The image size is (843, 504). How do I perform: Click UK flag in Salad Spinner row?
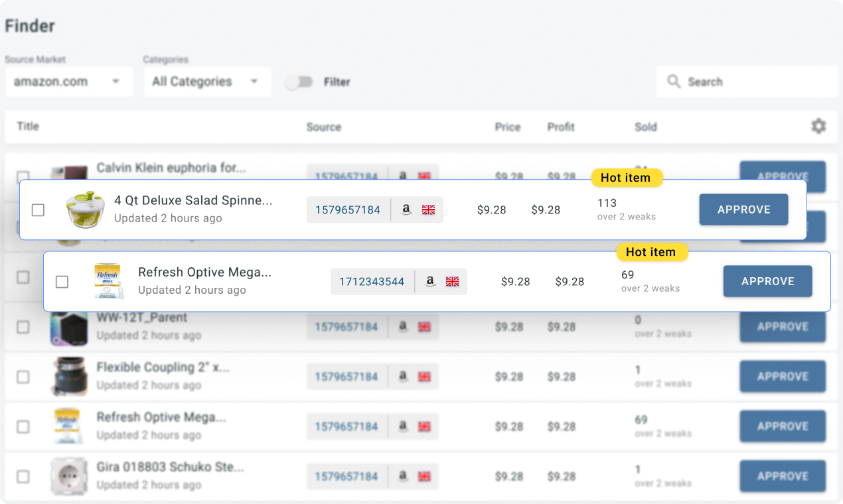tap(428, 210)
